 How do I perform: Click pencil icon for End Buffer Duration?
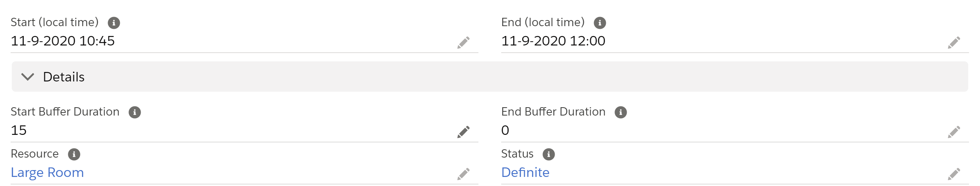pos(953,131)
